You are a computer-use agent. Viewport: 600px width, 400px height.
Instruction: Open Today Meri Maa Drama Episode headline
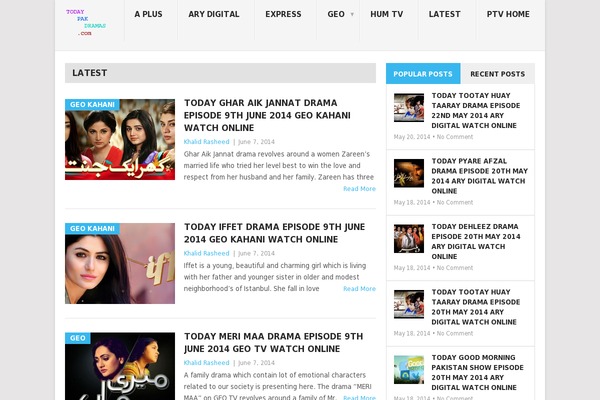(273, 343)
